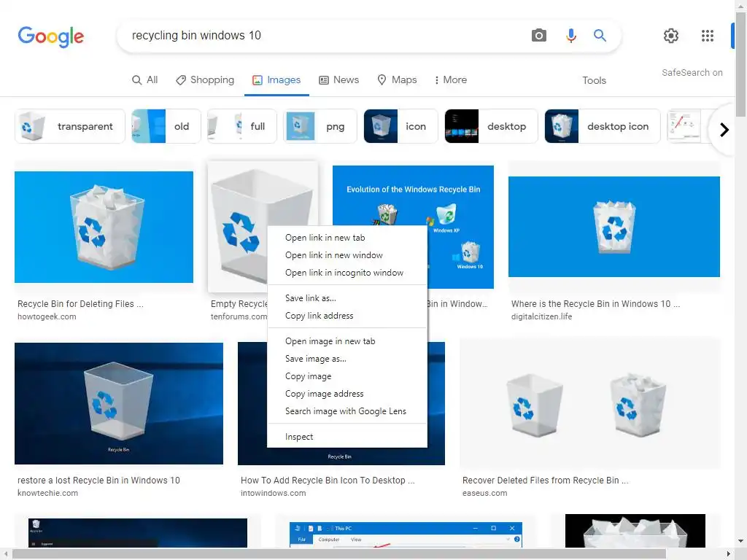Open the digitalcitizen.life recycle bin thumbnail
The width and height of the screenshot is (747, 560).
point(614,227)
